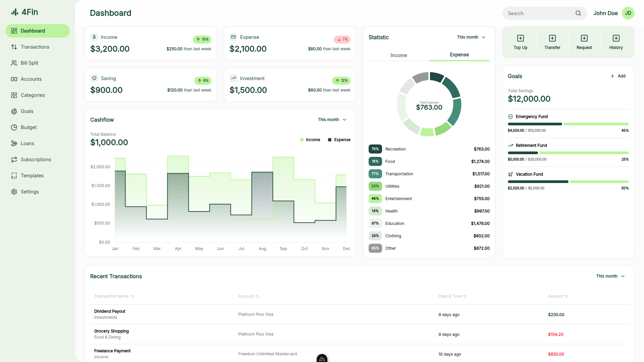Image resolution: width=644 pixels, height=362 pixels.
Task: Toggle Income series in Cashflow legend
Action: (x=310, y=140)
